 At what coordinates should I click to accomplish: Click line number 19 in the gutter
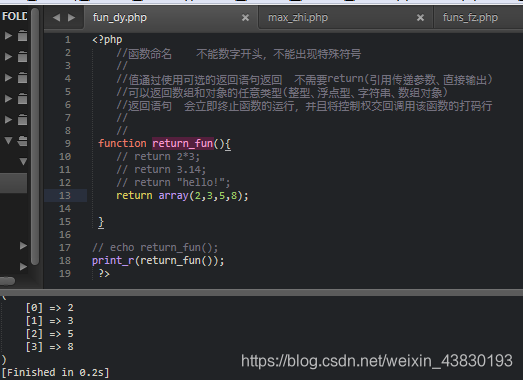point(65,274)
